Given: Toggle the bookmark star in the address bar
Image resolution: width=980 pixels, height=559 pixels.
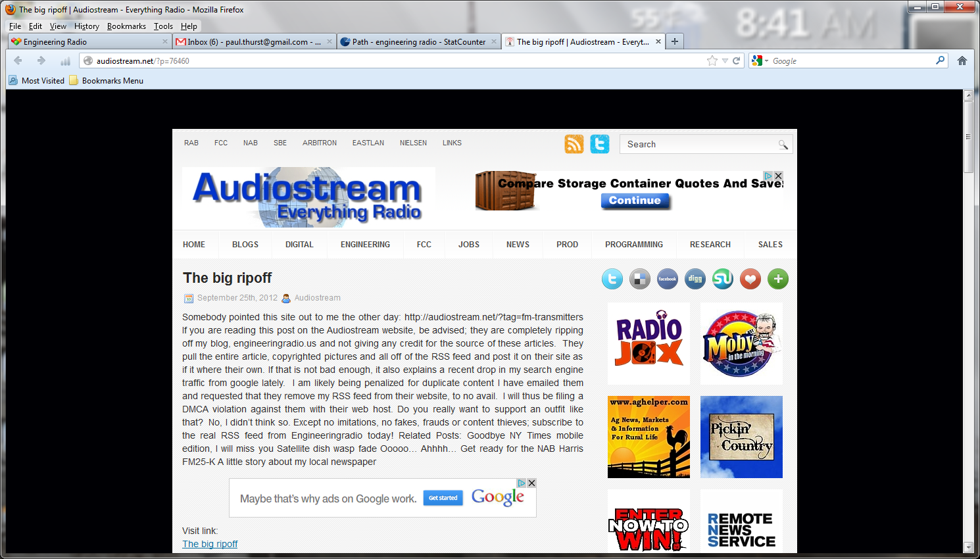Looking at the screenshot, I should click(712, 61).
